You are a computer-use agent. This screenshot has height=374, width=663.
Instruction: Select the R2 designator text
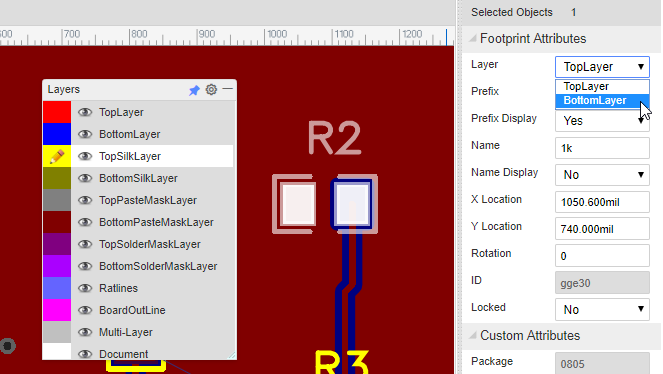pyautogui.click(x=334, y=138)
